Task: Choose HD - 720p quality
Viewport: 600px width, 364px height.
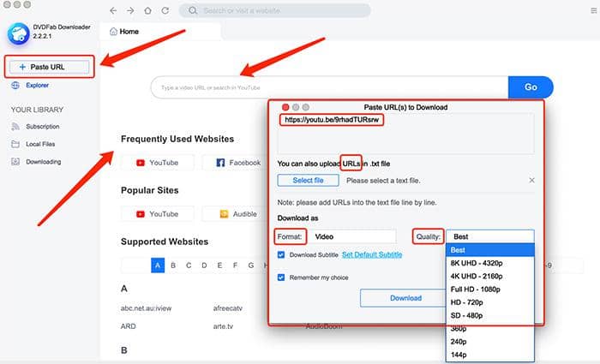Action: pos(490,302)
